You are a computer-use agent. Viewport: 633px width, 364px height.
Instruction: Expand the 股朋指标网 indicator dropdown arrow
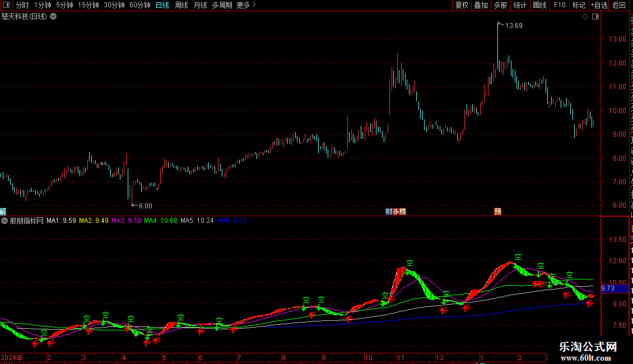[x=4, y=221]
